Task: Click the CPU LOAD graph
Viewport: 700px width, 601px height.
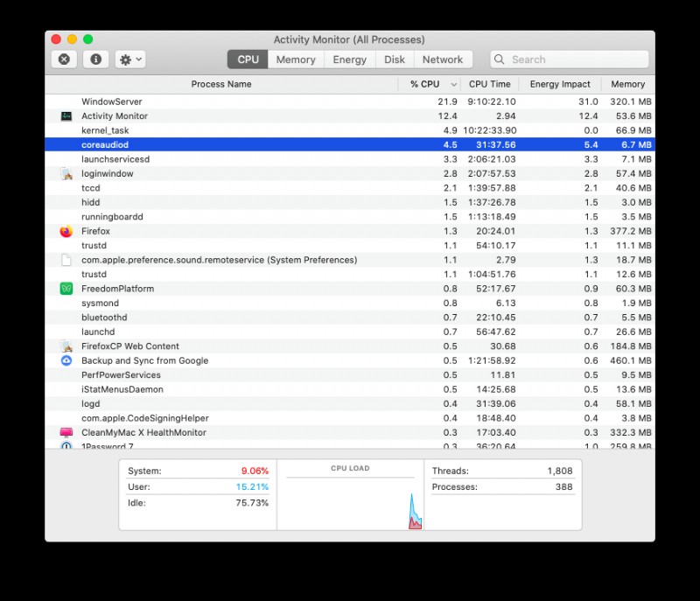Action: 350,495
